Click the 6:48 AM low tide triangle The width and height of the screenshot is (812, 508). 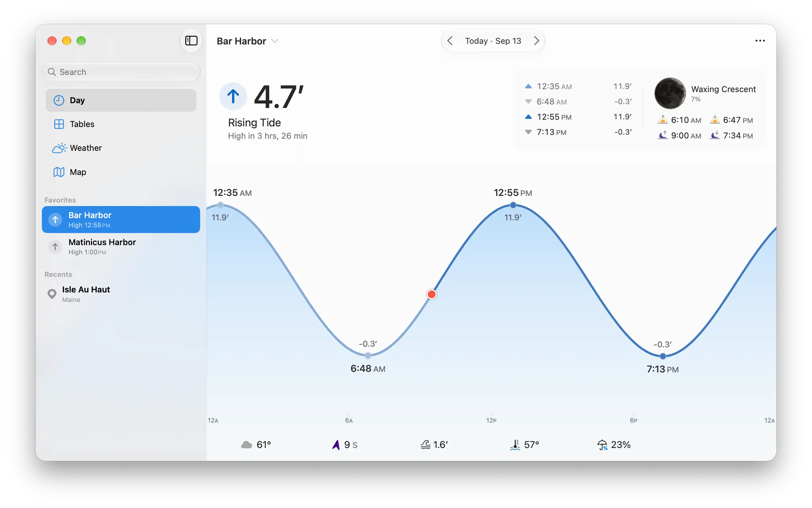coord(528,102)
